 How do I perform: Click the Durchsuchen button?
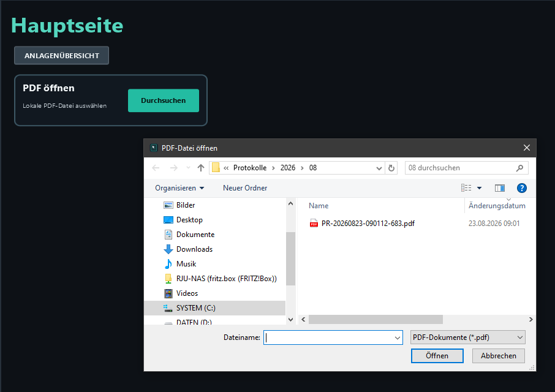click(164, 100)
